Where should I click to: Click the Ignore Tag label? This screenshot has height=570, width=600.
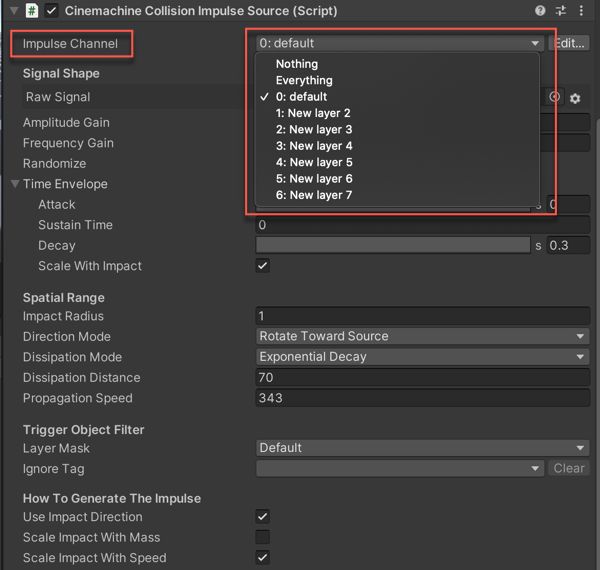point(54,469)
